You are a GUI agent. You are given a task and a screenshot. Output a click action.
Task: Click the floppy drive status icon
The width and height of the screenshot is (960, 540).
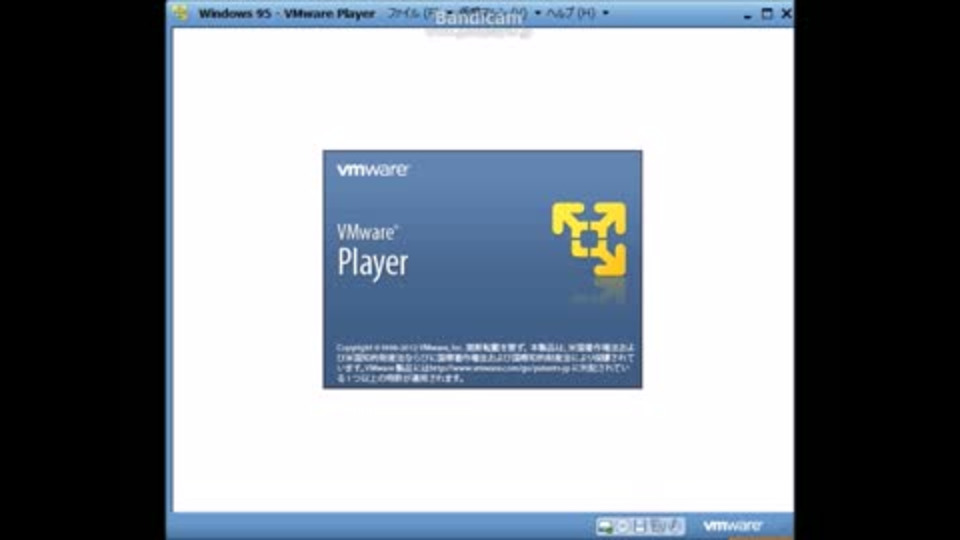tap(639, 526)
